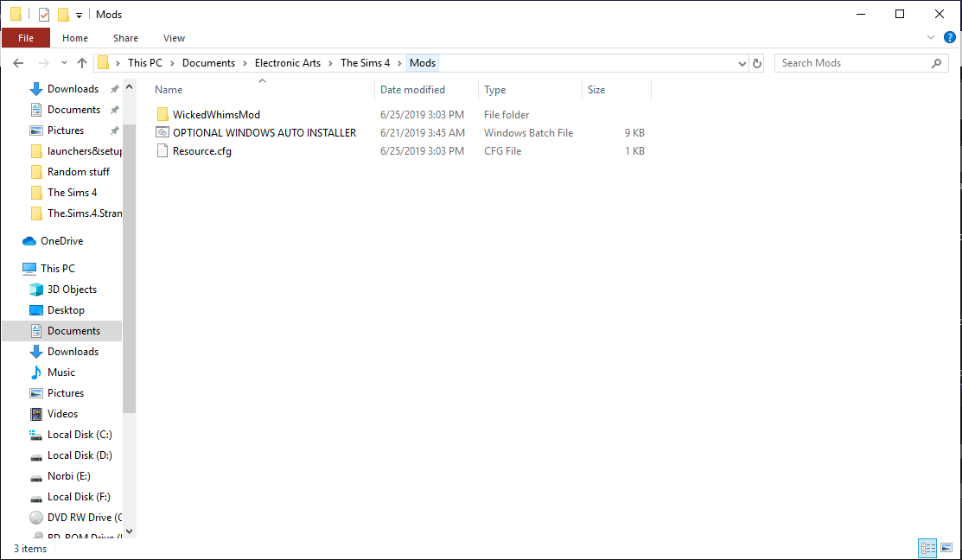Open Local Disk (F:) drive

tap(80, 498)
